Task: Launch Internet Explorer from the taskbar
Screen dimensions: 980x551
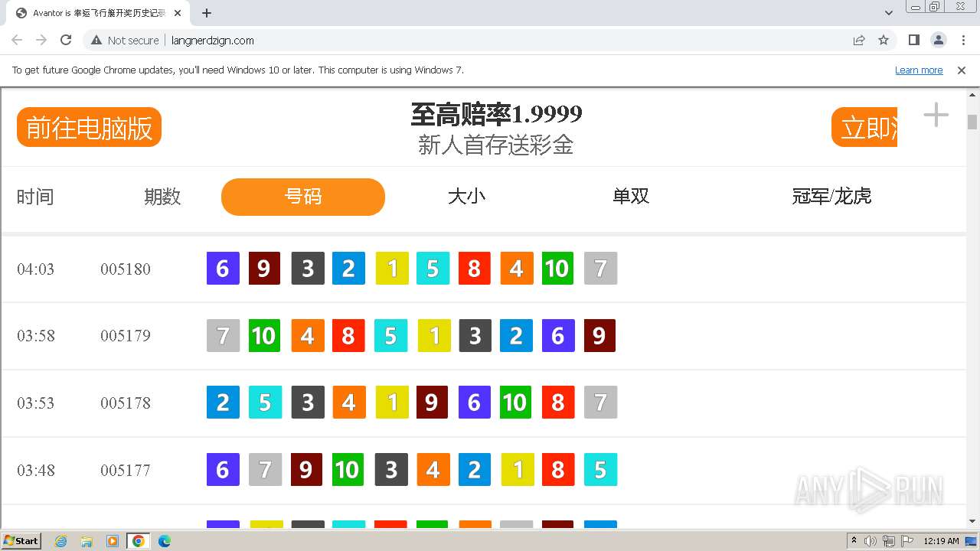Action: tap(61, 541)
